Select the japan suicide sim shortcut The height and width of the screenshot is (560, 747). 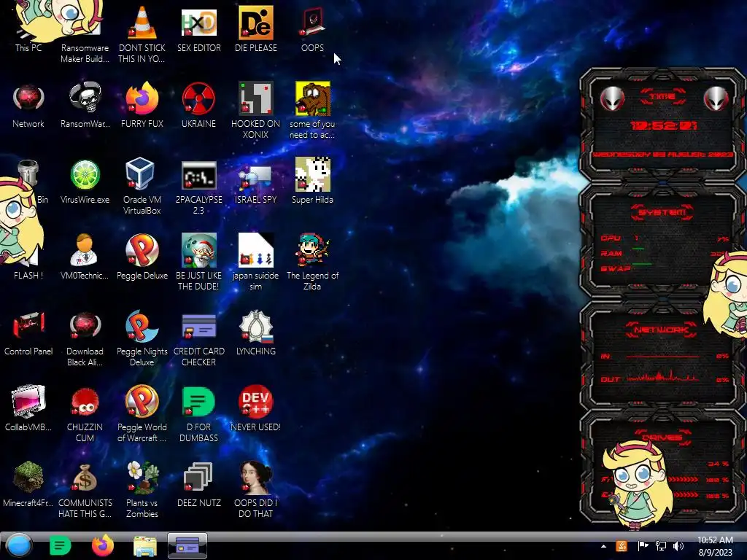point(256,262)
